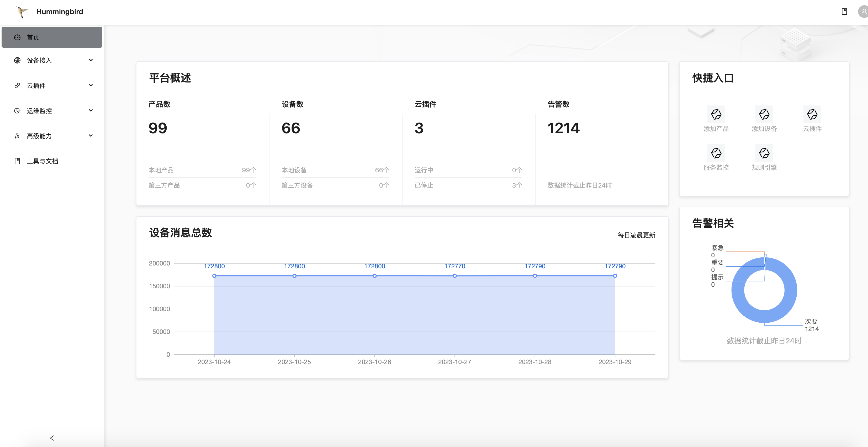The width and height of the screenshot is (868, 447).
Task: Click the 添加产品 shortcut icon
Action: click(x=716, y=115)
